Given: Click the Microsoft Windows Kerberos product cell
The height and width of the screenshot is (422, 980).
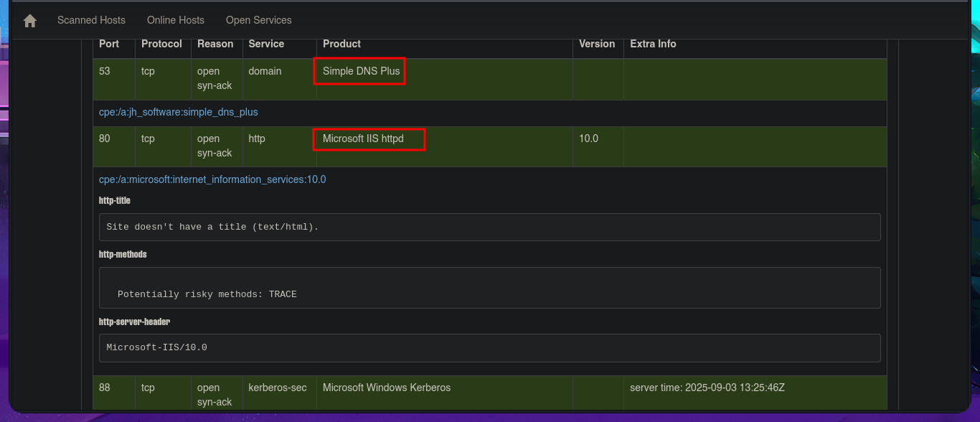Looking at the screenshot, I should pos(387,388).
